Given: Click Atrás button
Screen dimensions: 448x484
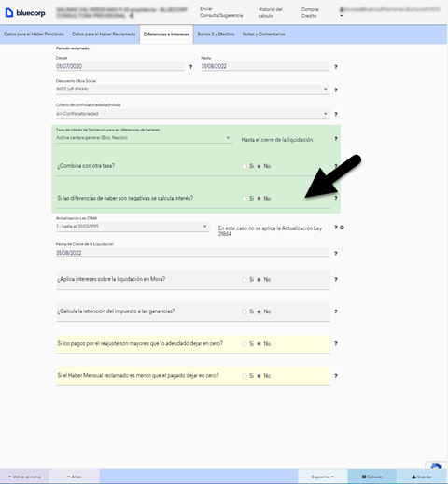Looking at the screenshot, I should pyautogui.click(x=74, y=477).
